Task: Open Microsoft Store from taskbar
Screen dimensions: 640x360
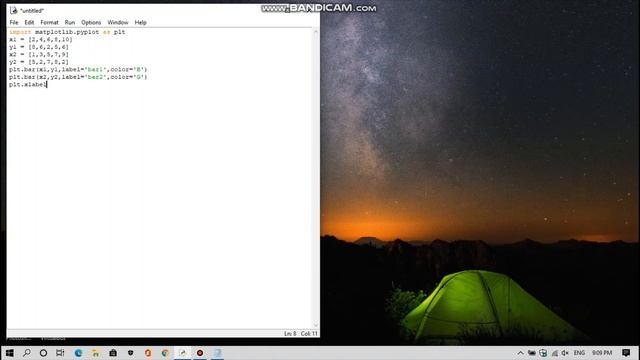Action: click(113, 353)
